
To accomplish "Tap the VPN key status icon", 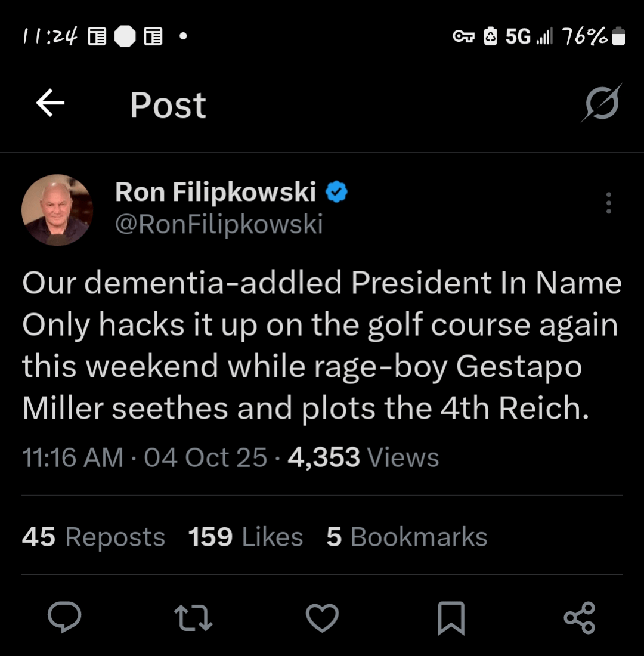I will coord(463,37).
